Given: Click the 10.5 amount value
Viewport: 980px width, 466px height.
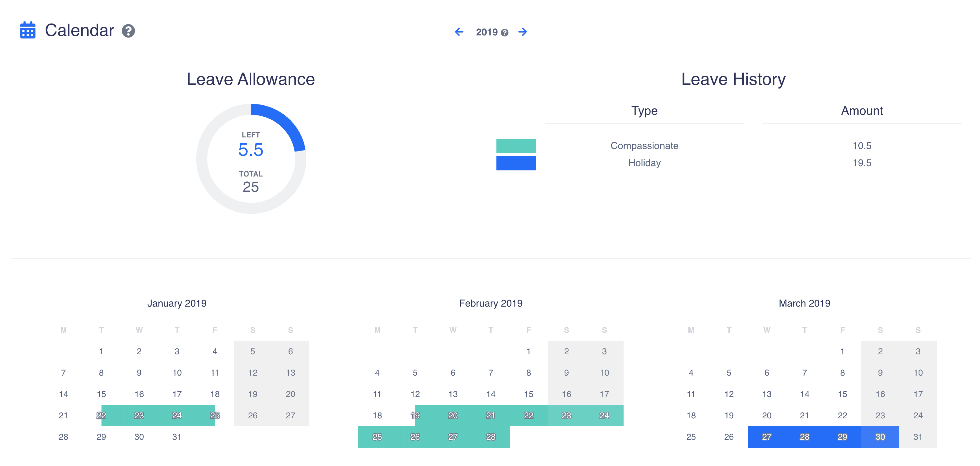Looking at the screenshot, I should (x=862, y=146).
